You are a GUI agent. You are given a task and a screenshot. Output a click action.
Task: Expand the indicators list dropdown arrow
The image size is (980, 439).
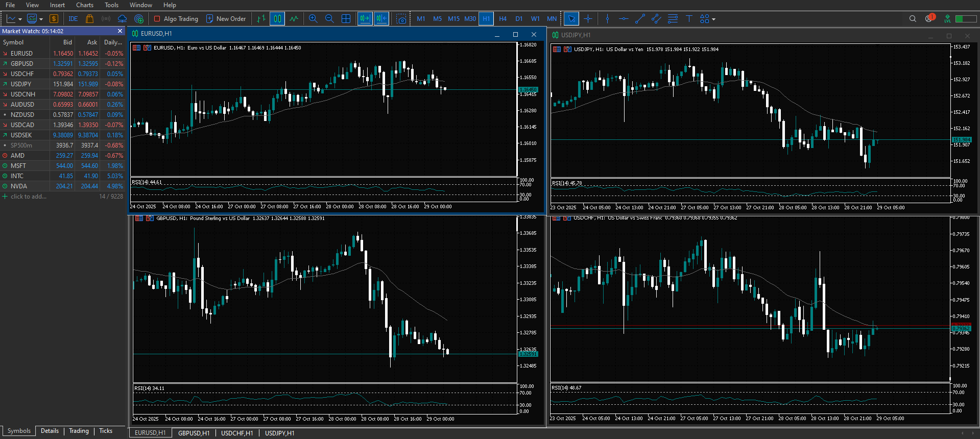[41, 19]
